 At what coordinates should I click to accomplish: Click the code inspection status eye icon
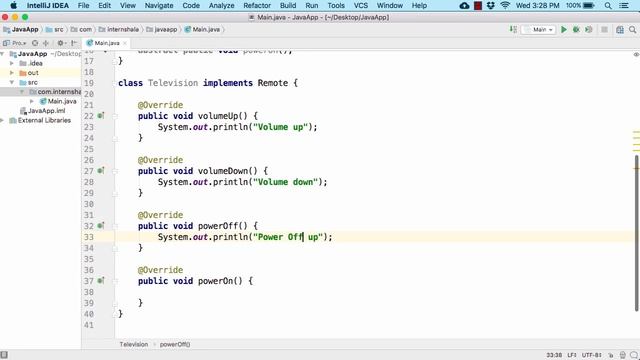coord(636,54)
